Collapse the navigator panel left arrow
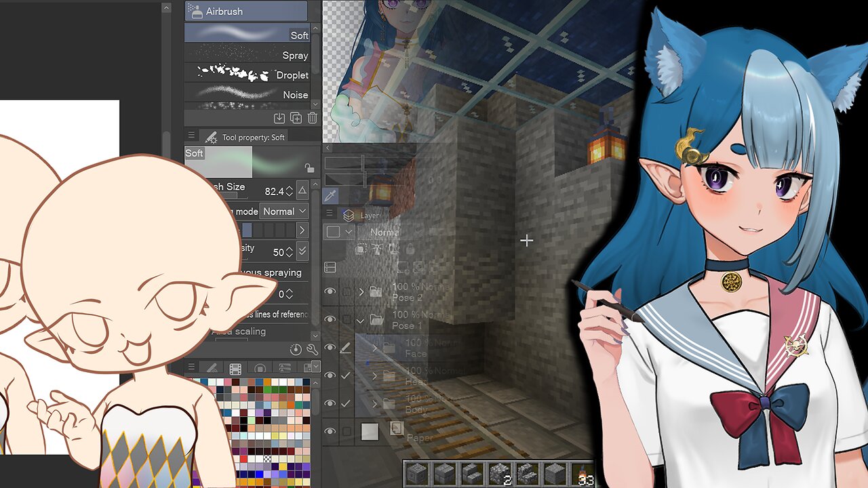The width and height of the screenshot is (868, 488). point(328,148)
